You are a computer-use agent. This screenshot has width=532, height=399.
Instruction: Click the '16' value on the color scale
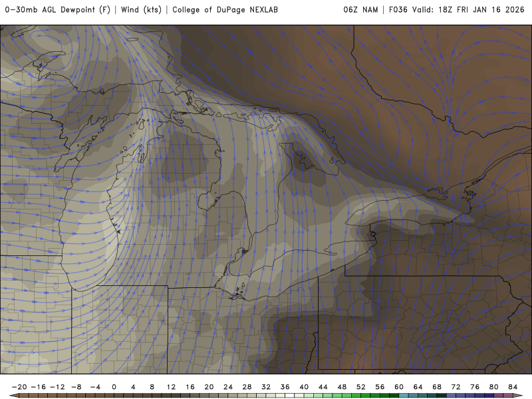pos(190,387)
